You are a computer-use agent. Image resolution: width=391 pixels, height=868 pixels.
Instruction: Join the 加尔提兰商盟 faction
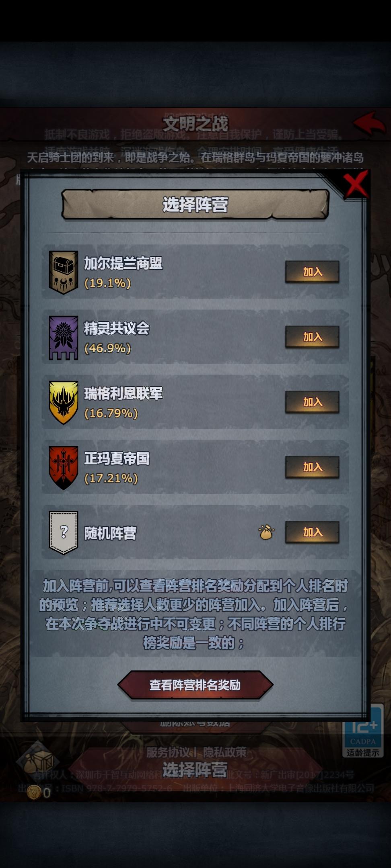point(312,272)
